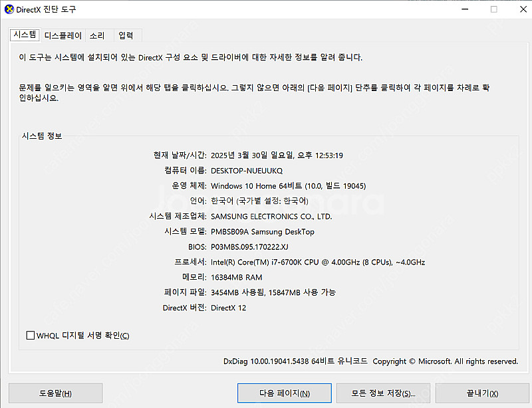
Task: Close the DirectX 진단 도구 window
Action: pos(523,9)
